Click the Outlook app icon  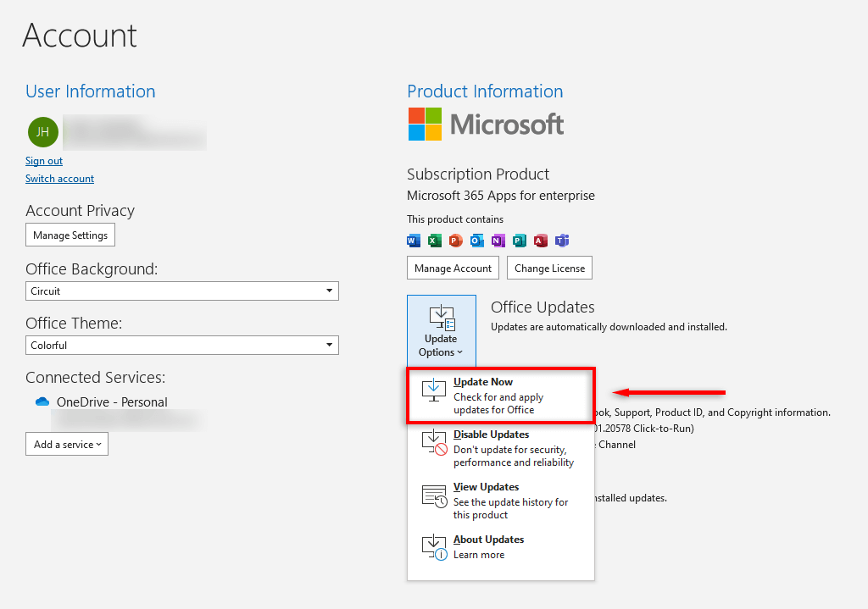[476, 241]
